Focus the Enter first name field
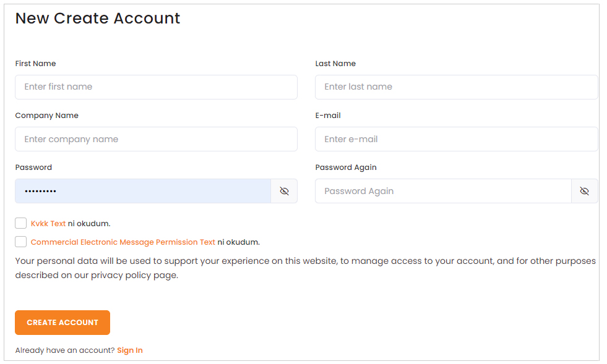This screenshot has height=364, width=607. click(x=156, y=87)
